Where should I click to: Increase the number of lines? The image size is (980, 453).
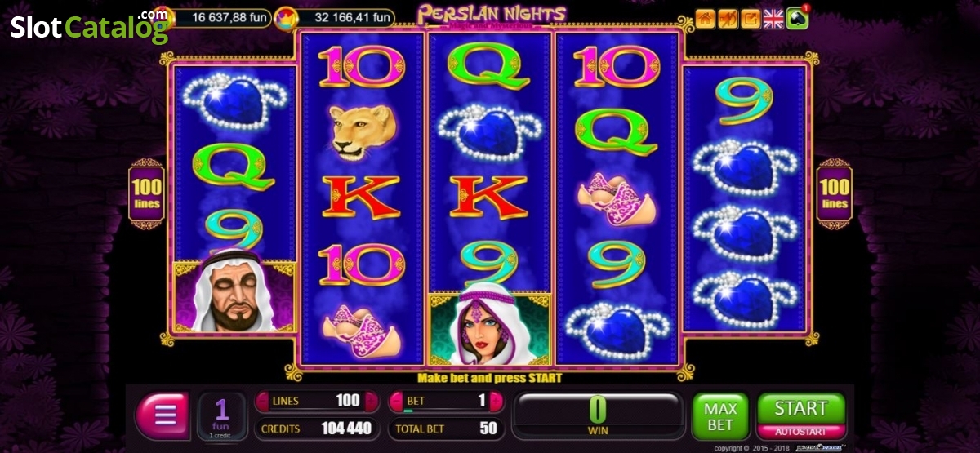(371, 401)
